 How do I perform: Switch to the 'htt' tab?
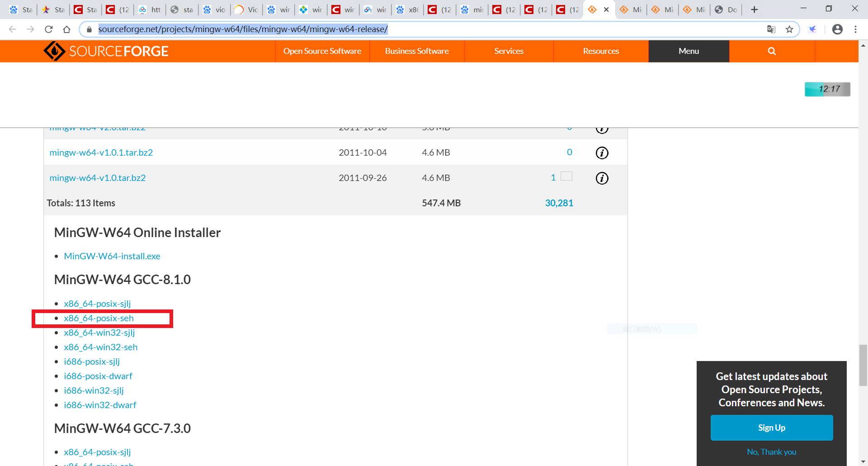point(150,10)
